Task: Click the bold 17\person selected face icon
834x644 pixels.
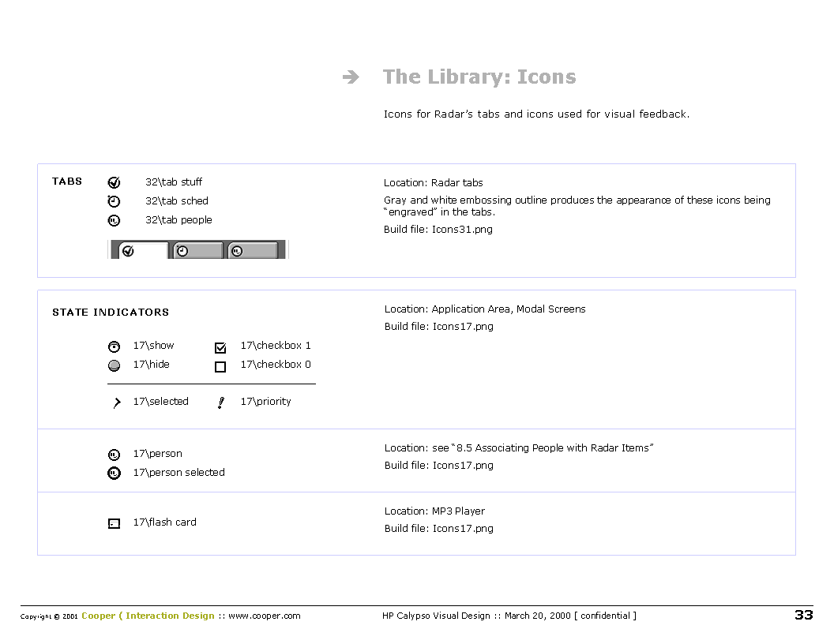Action: click(114, 473)
